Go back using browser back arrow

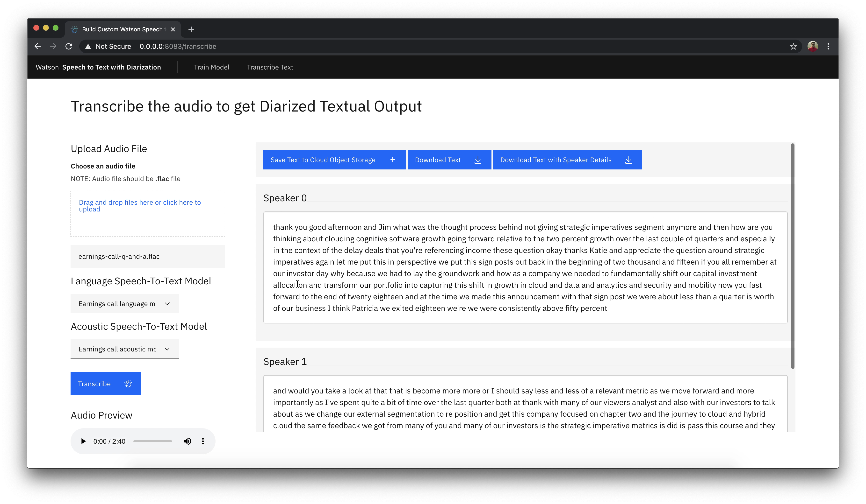[x=38, y=46]
